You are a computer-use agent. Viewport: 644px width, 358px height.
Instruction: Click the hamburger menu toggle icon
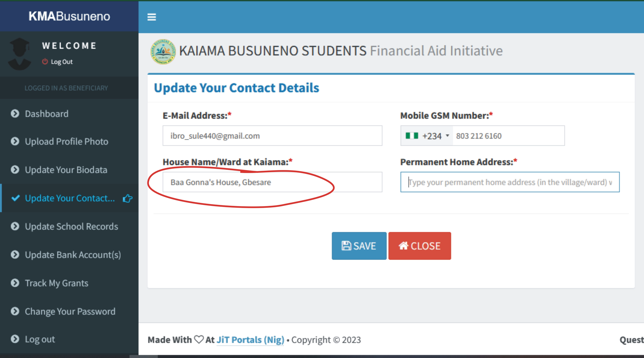151,17
